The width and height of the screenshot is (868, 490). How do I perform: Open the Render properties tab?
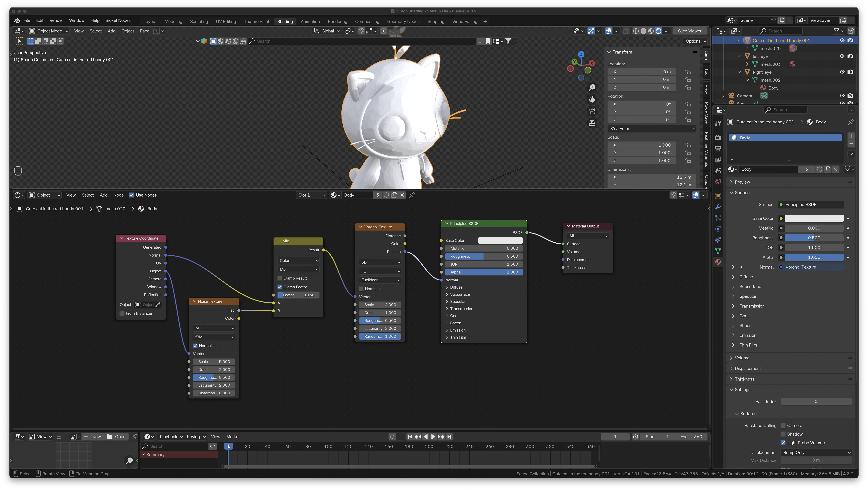pyautogui.click(x=718, y=138)
